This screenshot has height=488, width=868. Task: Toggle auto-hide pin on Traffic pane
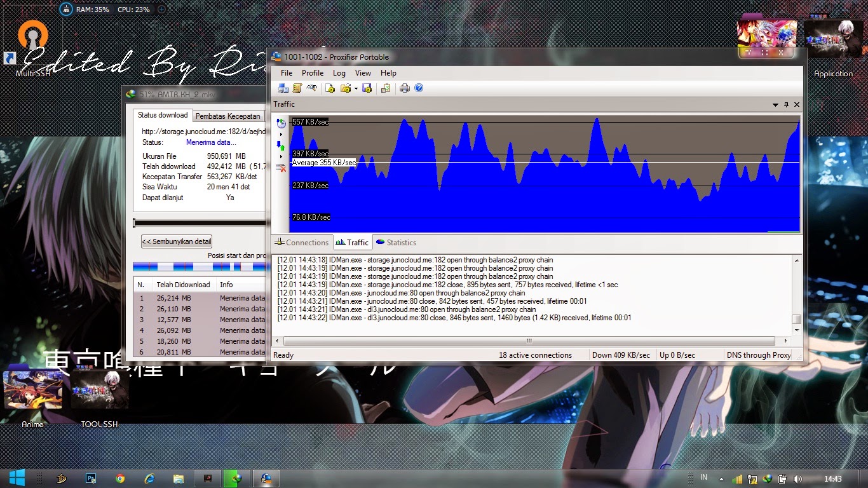point(786,104)
